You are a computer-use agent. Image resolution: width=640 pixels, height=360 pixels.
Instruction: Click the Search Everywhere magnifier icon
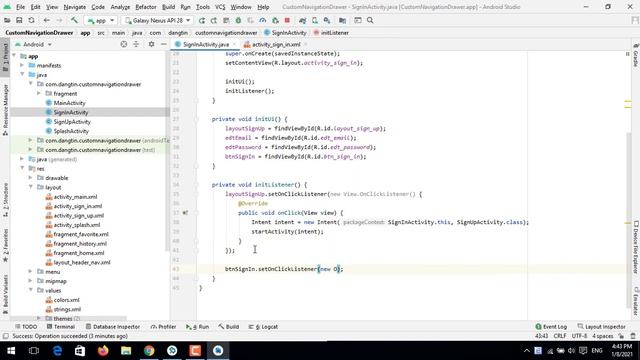coord(370,20)
